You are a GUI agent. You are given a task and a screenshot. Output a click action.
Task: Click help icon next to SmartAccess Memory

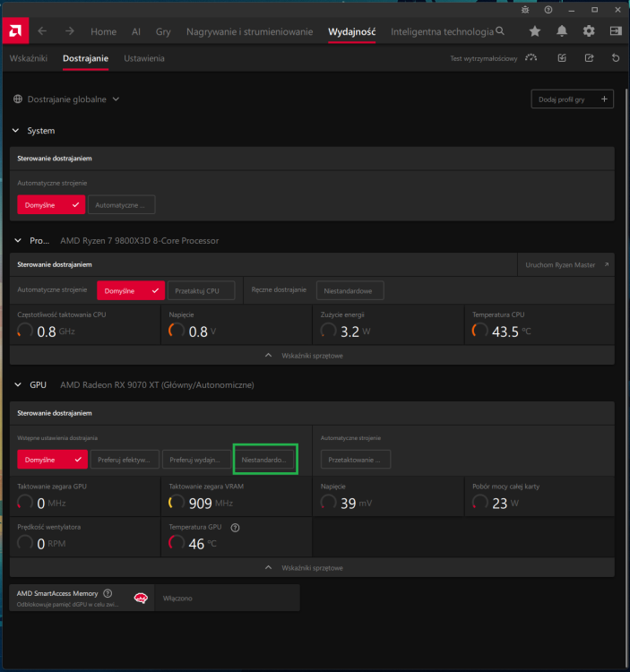click(x=108, y=593)
